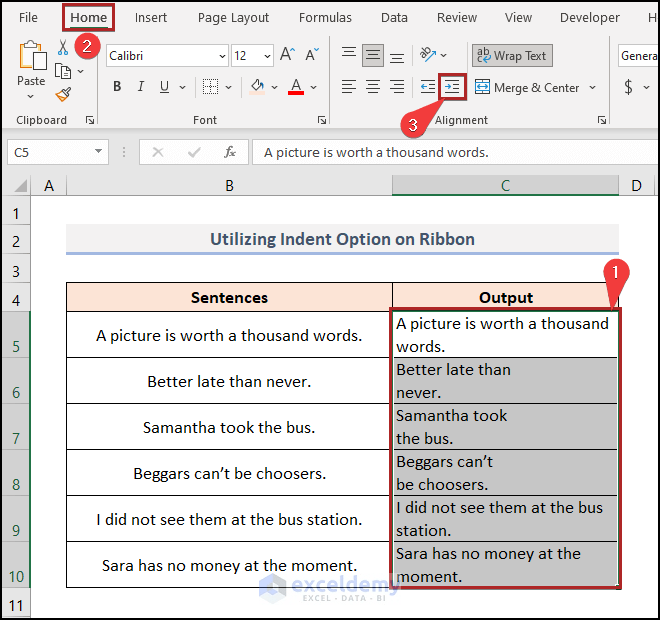The width and height of the screenshot is (660, 620).
Task: Click the General number format box
Action: 638,56
